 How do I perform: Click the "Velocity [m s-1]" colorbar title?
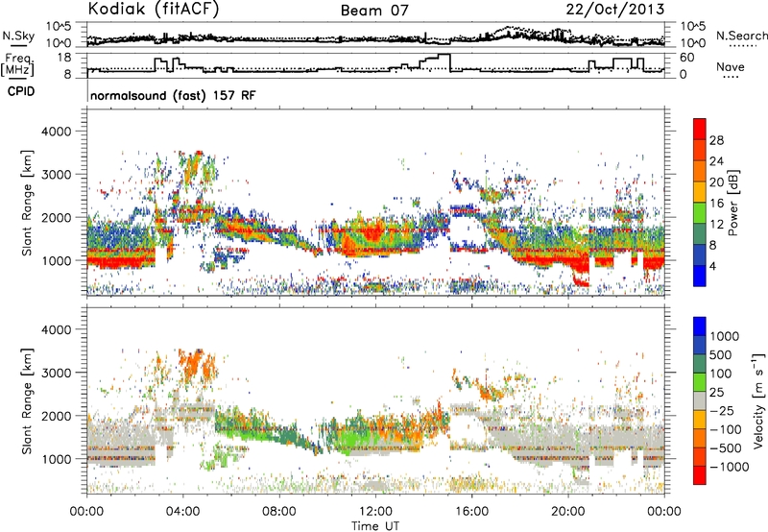coord(758,400)
